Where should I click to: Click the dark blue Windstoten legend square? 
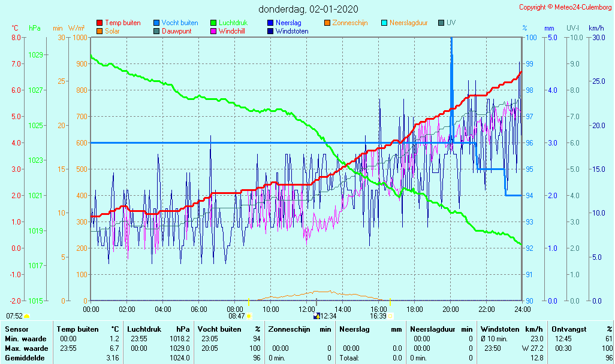[270, 31]
